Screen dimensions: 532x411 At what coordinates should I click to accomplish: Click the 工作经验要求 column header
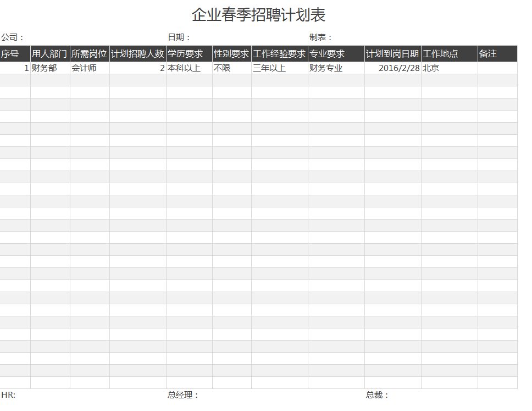click(x=280, y=54)
